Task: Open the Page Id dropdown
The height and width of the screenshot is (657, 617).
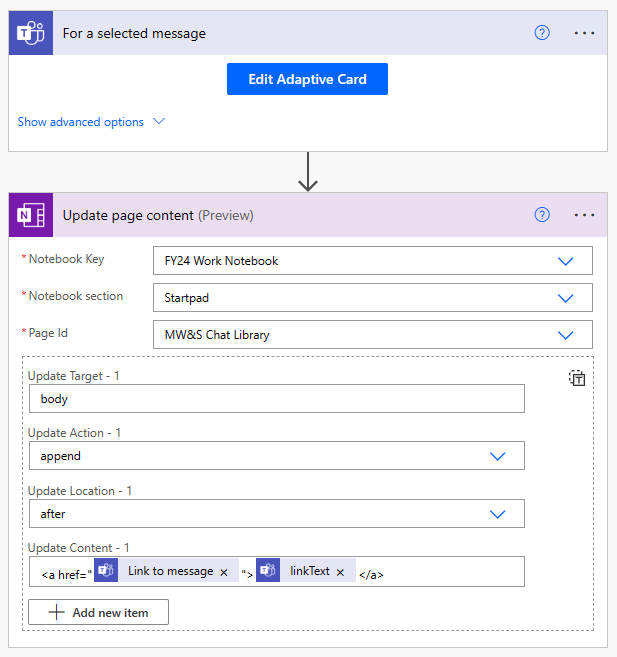Action: (x=565, y=335)
